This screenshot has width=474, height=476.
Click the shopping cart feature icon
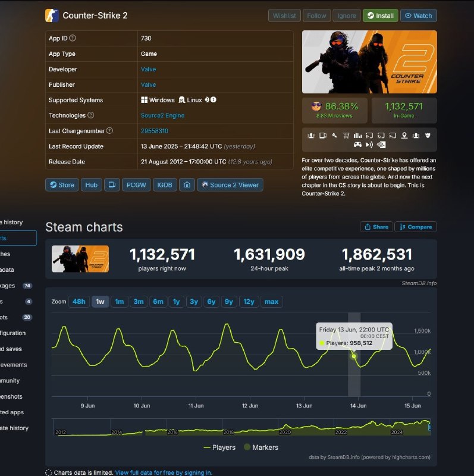(346, 135)
